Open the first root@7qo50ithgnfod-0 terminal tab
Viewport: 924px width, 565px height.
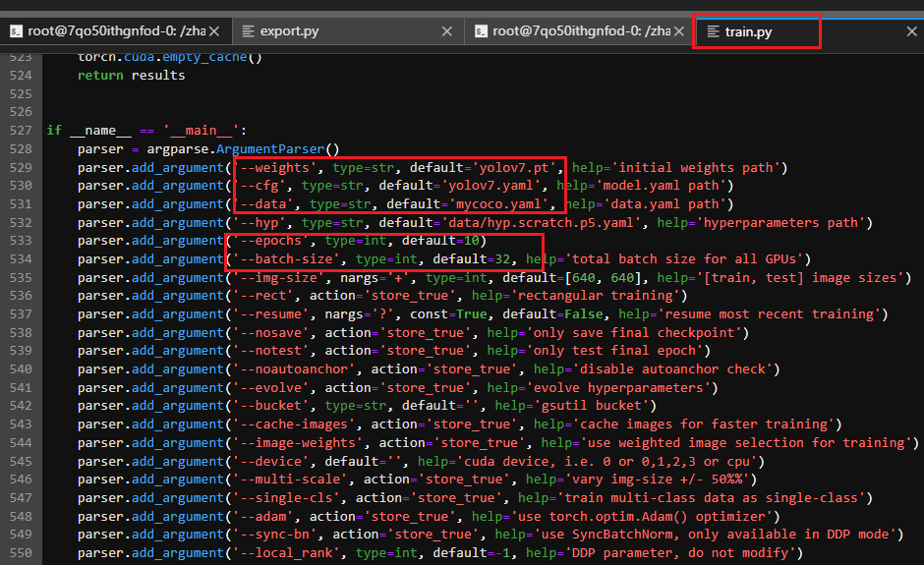pos(117,31)
